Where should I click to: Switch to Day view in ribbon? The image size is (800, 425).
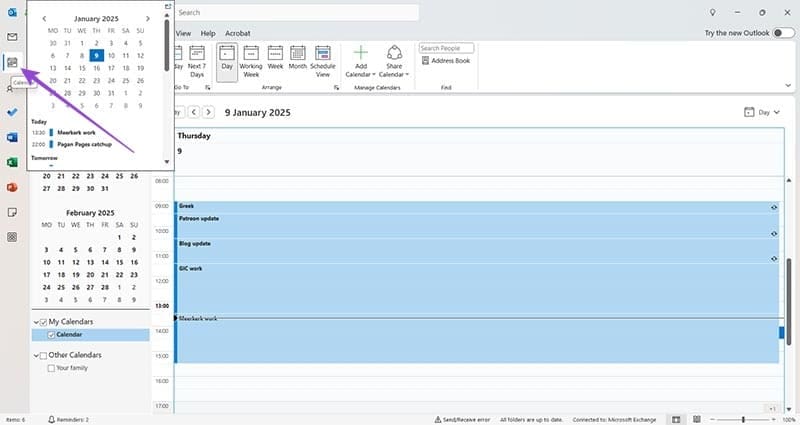(227, 62)
